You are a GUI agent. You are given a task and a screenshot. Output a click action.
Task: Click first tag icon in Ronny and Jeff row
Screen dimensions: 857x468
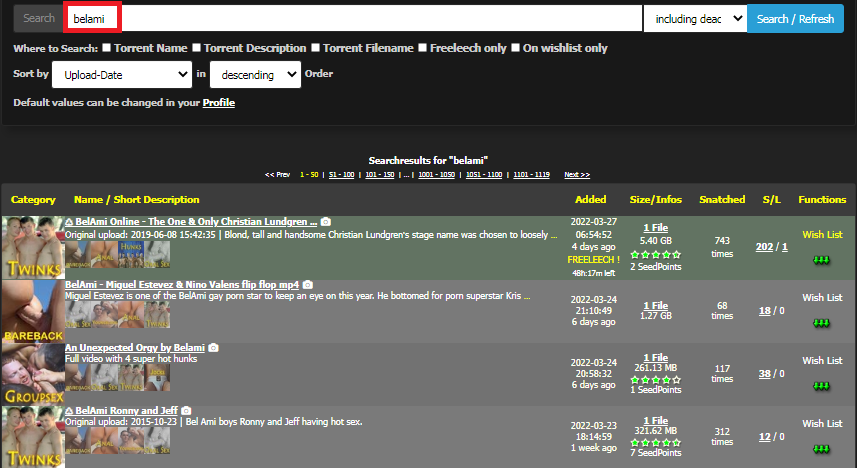point(78,441)
